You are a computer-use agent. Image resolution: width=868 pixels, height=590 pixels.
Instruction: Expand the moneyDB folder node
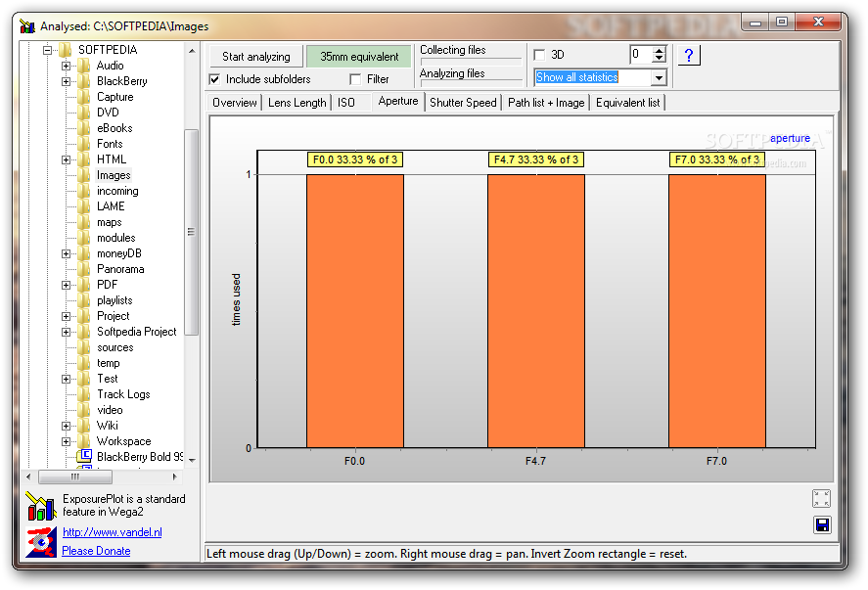66,254
